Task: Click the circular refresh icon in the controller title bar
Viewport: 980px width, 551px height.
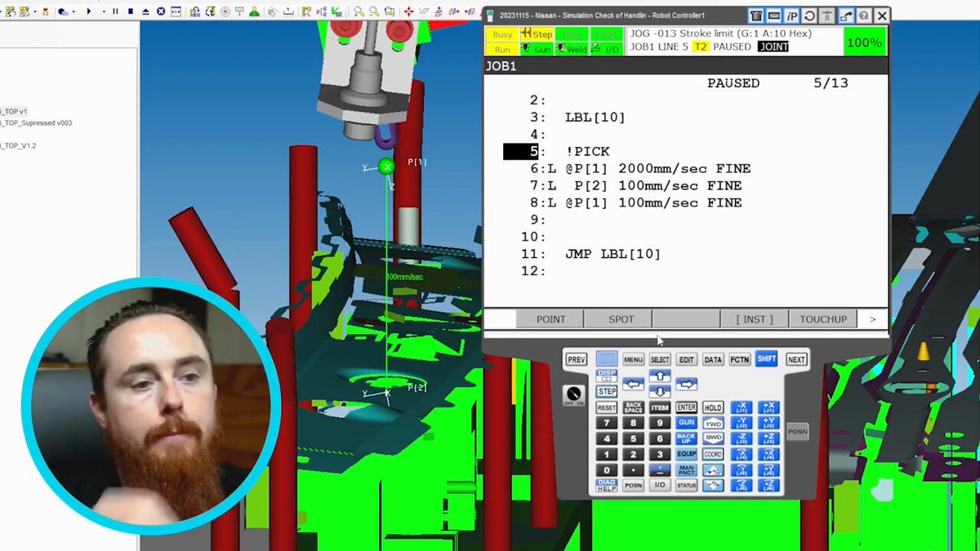Action: 809,16
